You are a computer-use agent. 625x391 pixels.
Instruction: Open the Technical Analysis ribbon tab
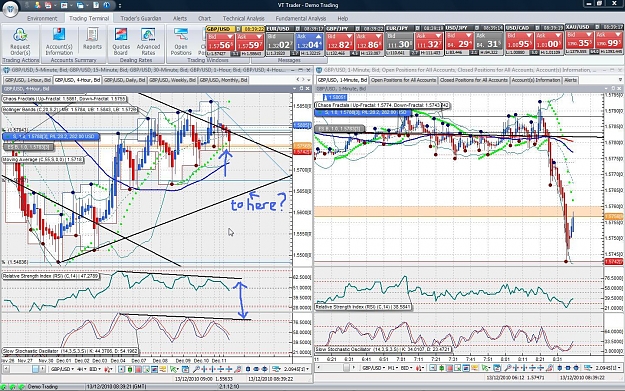pos(243,18)
